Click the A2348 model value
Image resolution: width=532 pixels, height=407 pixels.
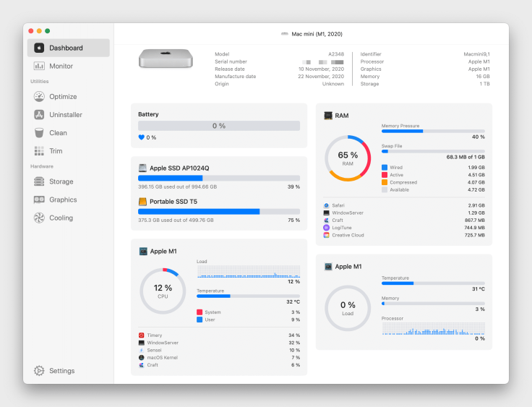[x=336, y=54]
